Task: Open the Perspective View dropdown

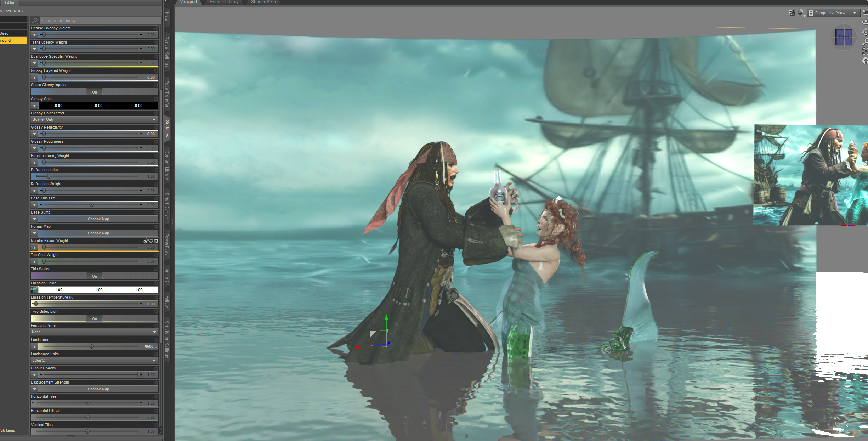Action: click(x=834, y=13)
